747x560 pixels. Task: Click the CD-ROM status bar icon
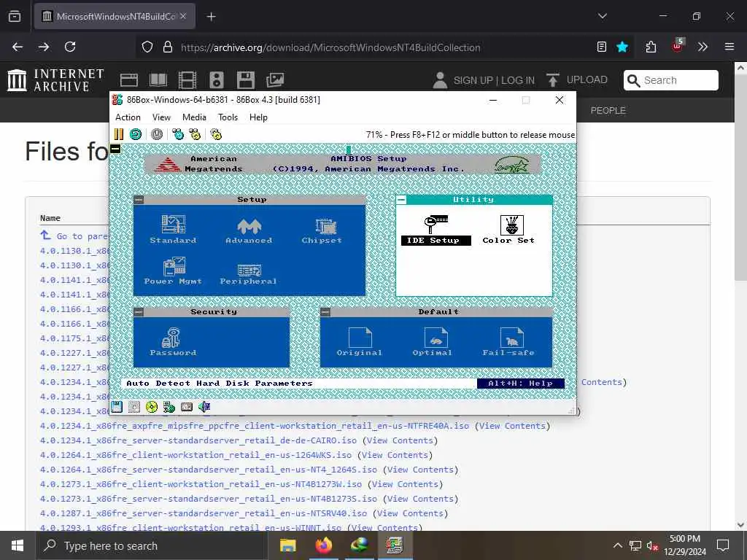(152, 407)
